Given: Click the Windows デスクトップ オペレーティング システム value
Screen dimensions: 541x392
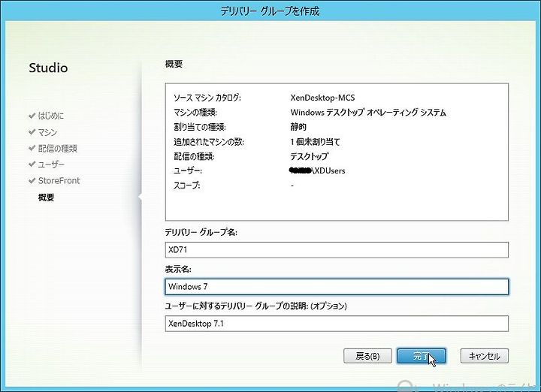Looking at the screenshot, I should tap(368, 113).
